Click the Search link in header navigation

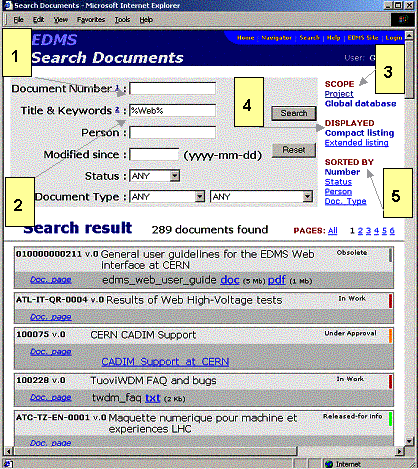coord(309,38)
